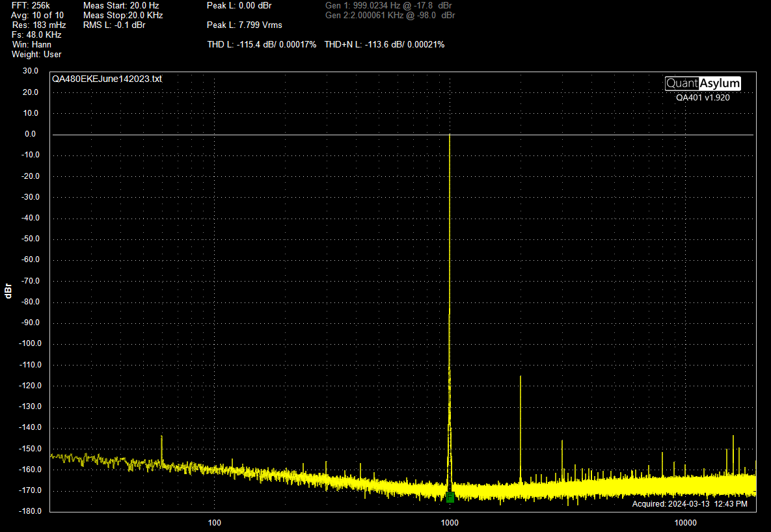The height and width of the screenshot is (532, 771).
Task: Click the Avg: 10 of 10 readout
Action: point(37,15)
